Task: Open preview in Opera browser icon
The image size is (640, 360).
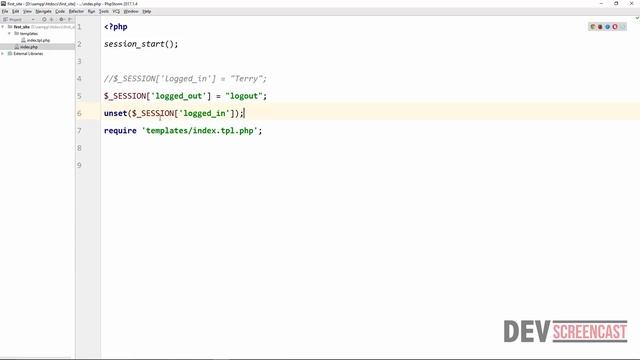Action: 615,27
